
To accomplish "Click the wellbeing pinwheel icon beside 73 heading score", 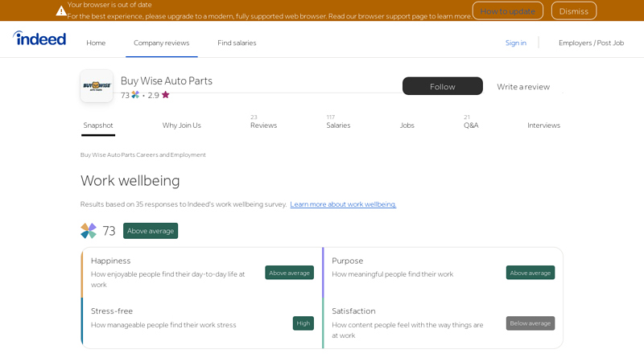I will [89, 231].
